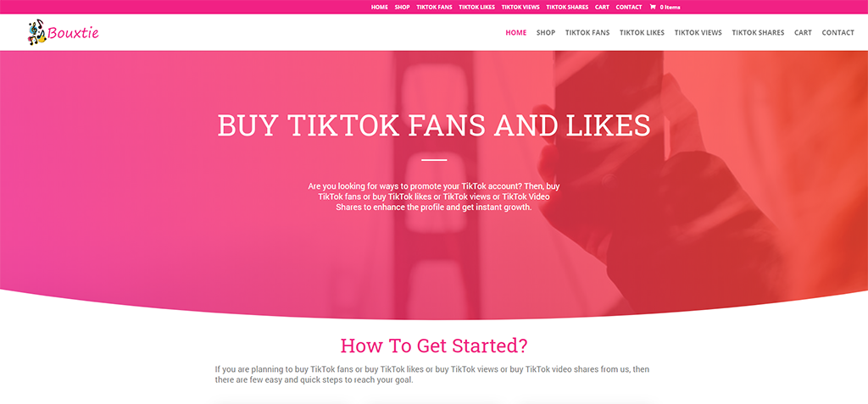The image size is (868, 404).
Task: Open the cart icon showing 0 Items
Action: (665, 7)
